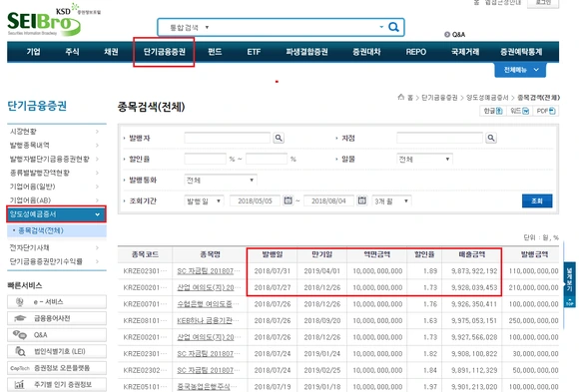This screenshot has height=392, width=579.
Task: Export as 한글 document file
Action: [x=493, y=111]
